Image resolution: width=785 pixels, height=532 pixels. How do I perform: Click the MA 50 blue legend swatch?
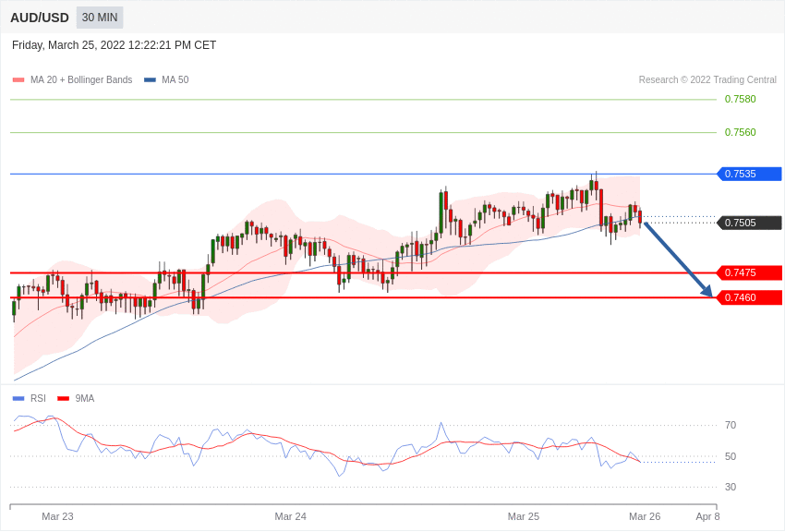click(x=150, y=80)
